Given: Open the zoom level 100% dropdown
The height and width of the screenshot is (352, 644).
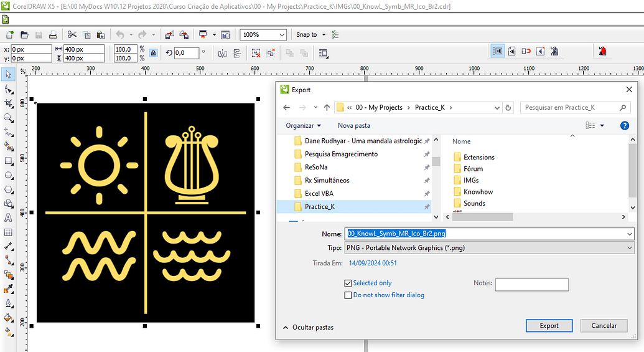Looking at the screenshot, I should coord(282,34).
